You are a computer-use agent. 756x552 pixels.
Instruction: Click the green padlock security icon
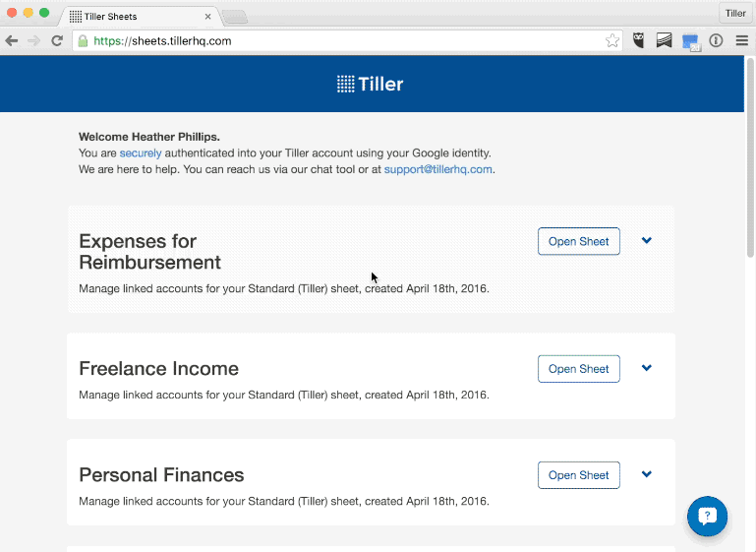(x=83, y=41)
